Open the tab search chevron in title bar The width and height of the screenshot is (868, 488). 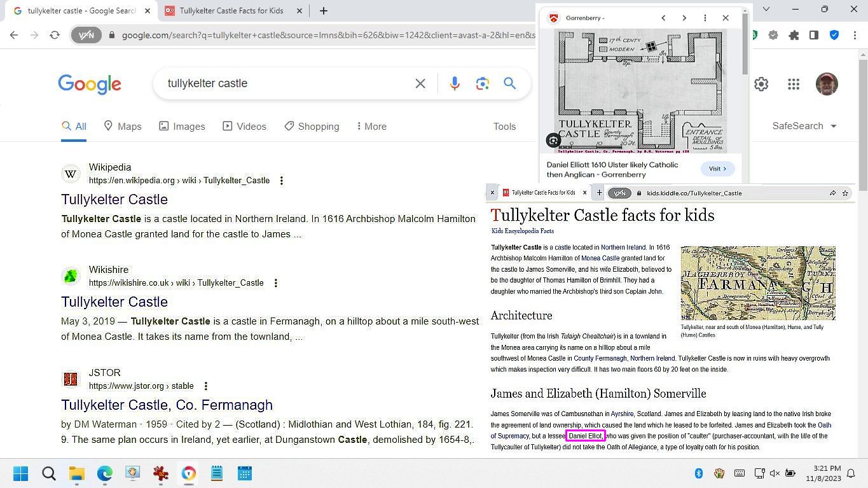point(766,9)
